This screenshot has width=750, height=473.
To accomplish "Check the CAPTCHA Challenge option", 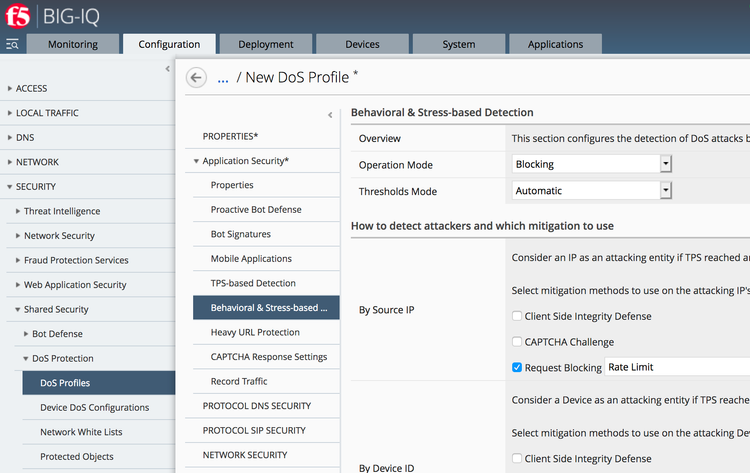I will click(x=517, y=342).
